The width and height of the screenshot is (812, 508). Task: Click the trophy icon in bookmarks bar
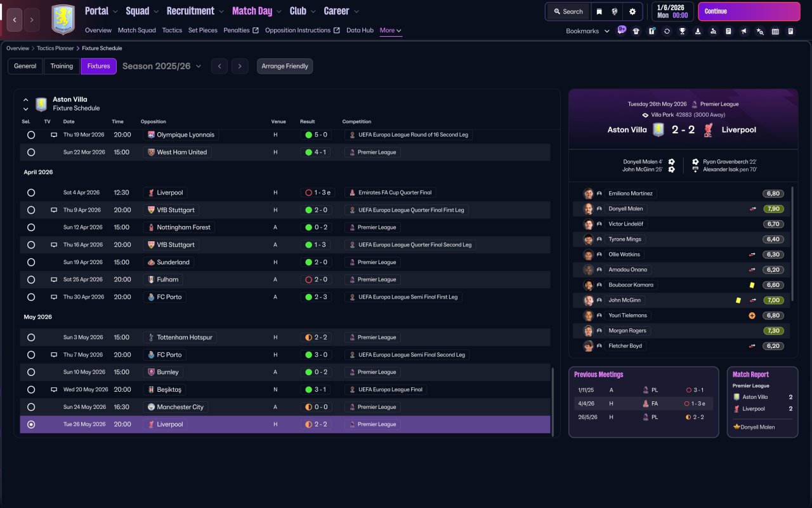pyautogui.click(x=683, y=31)
